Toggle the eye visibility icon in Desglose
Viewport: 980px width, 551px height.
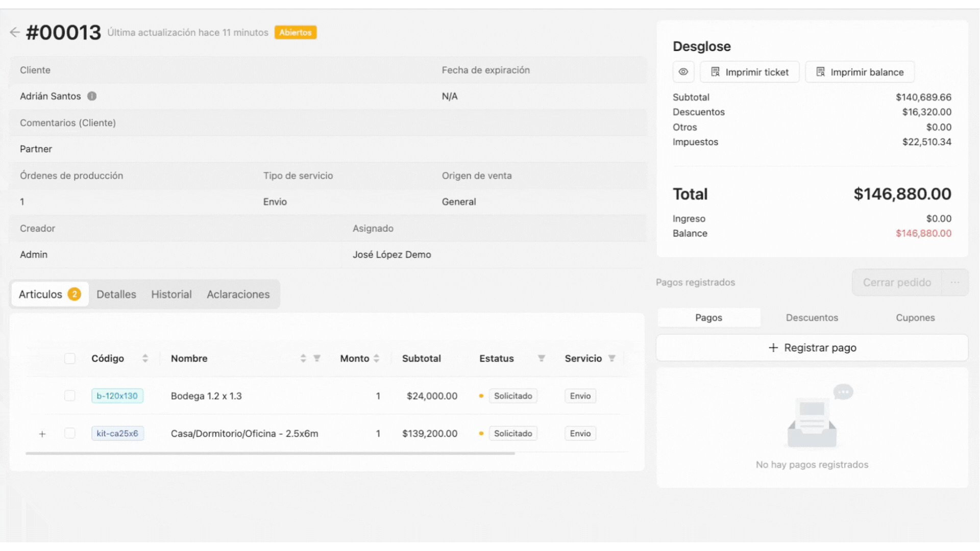(683, 72)
